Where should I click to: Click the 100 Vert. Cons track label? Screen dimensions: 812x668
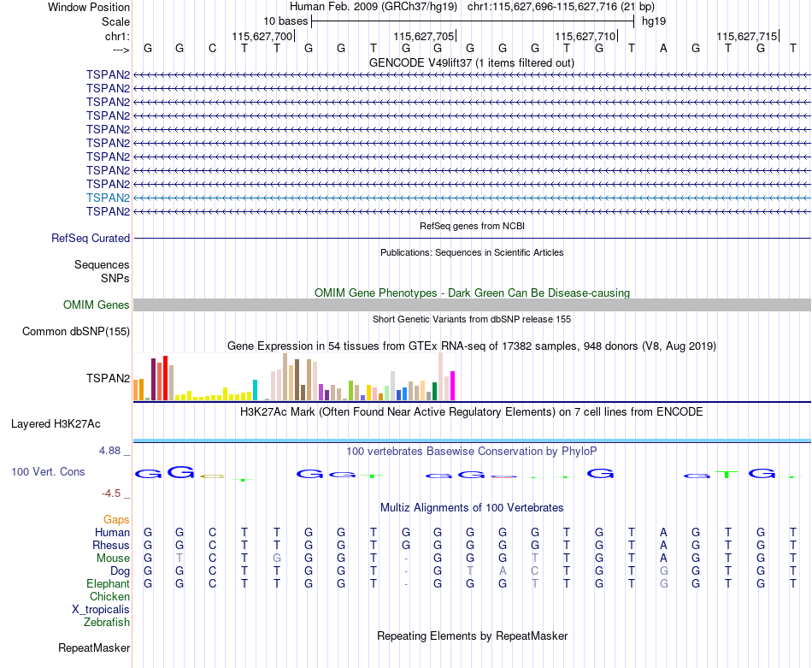point(48,471)
